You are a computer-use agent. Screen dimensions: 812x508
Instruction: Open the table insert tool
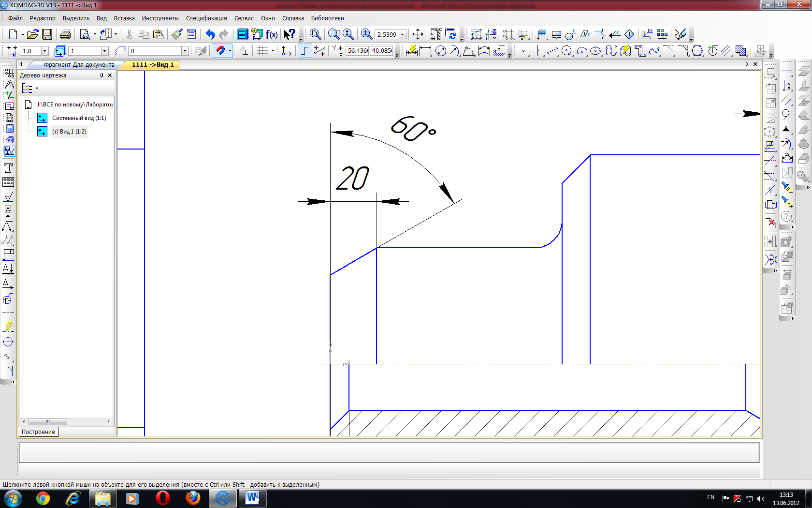pyautogui.click(x=8, y=182)
